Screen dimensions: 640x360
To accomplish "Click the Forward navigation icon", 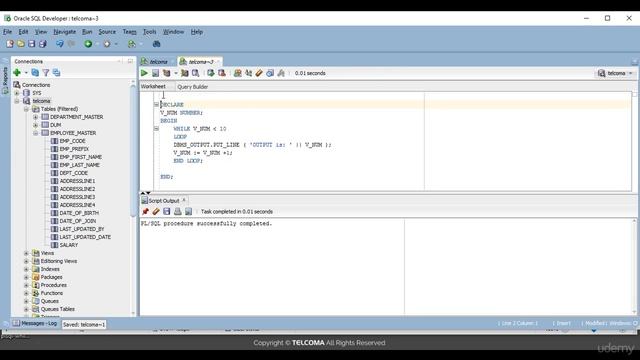I will pos(107,44).
